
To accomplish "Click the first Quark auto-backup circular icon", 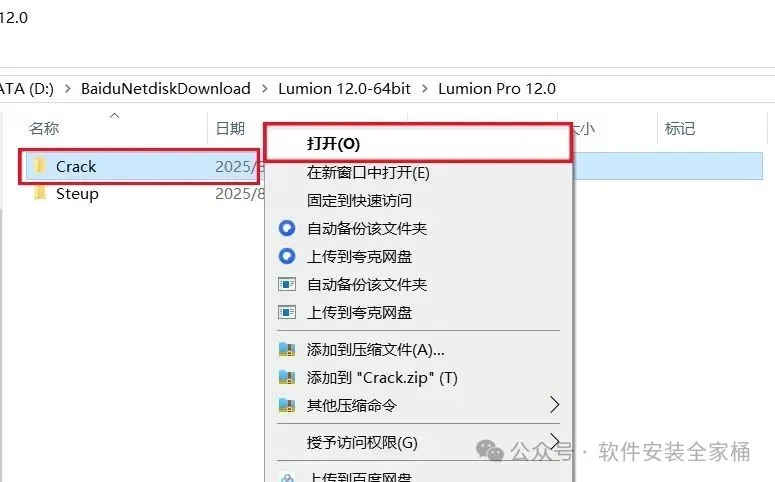I will (x=287, y=228).
